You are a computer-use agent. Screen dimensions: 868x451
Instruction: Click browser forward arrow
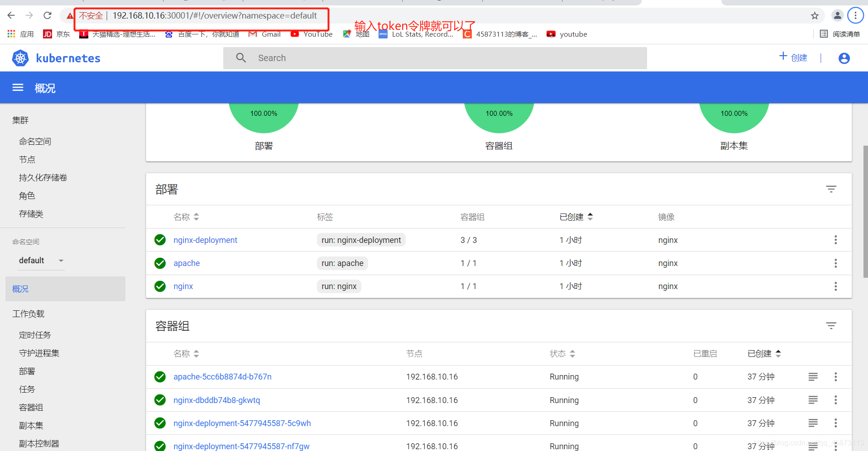29,15
